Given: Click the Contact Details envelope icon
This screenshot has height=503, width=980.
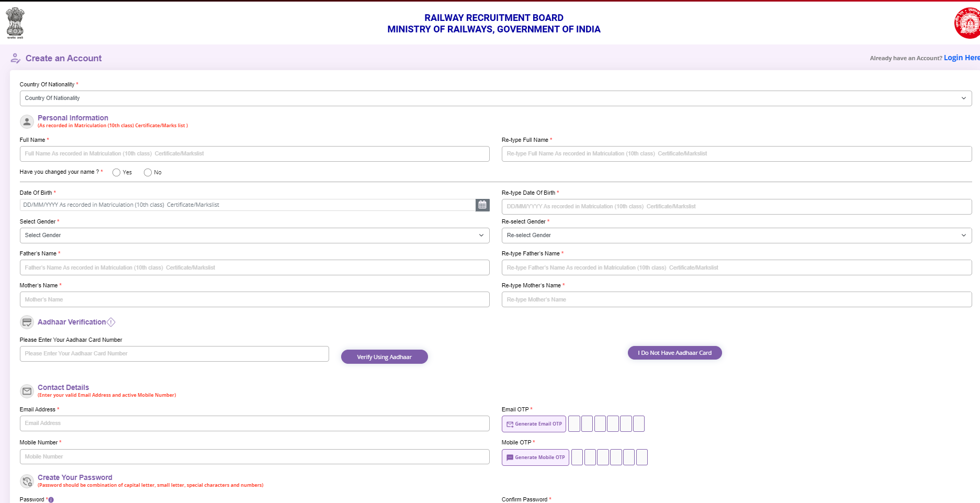Looking at the screenshot, I should [27, 391].
